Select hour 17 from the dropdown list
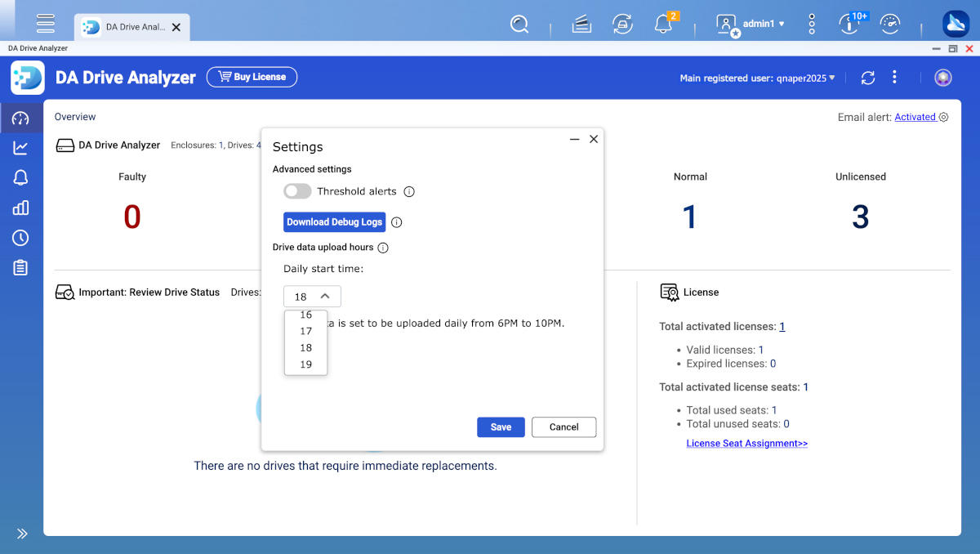The height and width of the screenshot is (554, 980). click(x=306, y=331)
